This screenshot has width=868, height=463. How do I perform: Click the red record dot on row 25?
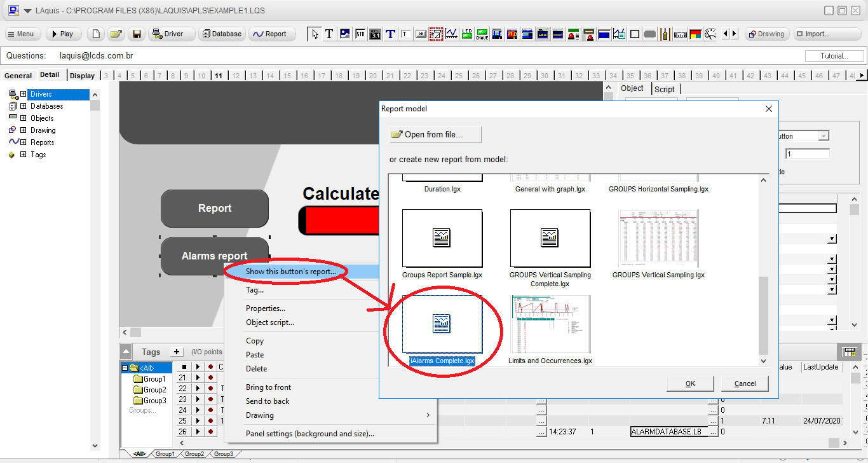209,421
